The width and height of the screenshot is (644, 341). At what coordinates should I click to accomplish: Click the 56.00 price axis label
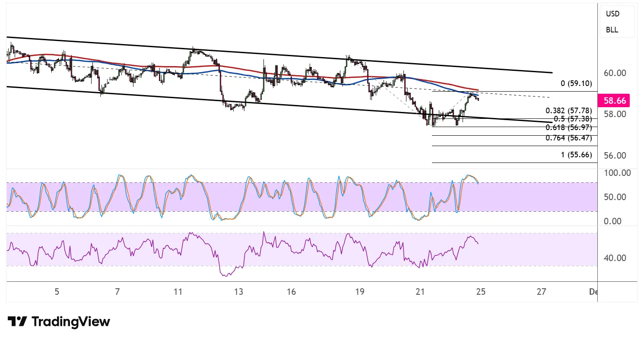click(x=615, y=156)
